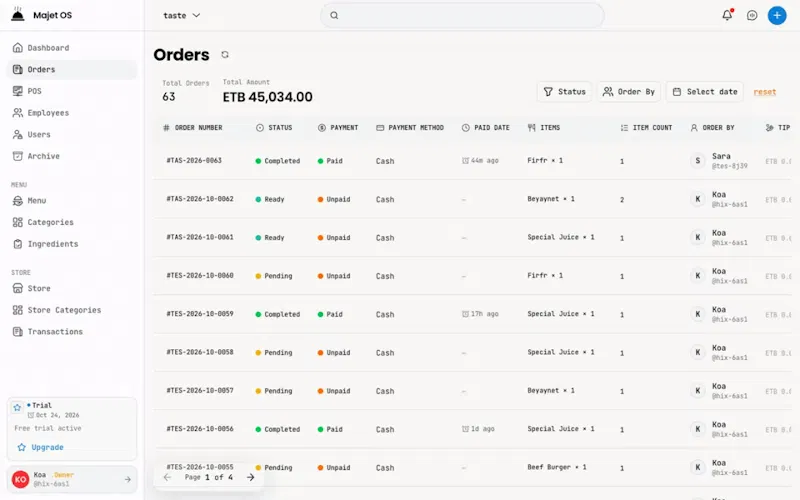
Task: Open order #TAS-2026-10-0062
Action: pos(200,198)
